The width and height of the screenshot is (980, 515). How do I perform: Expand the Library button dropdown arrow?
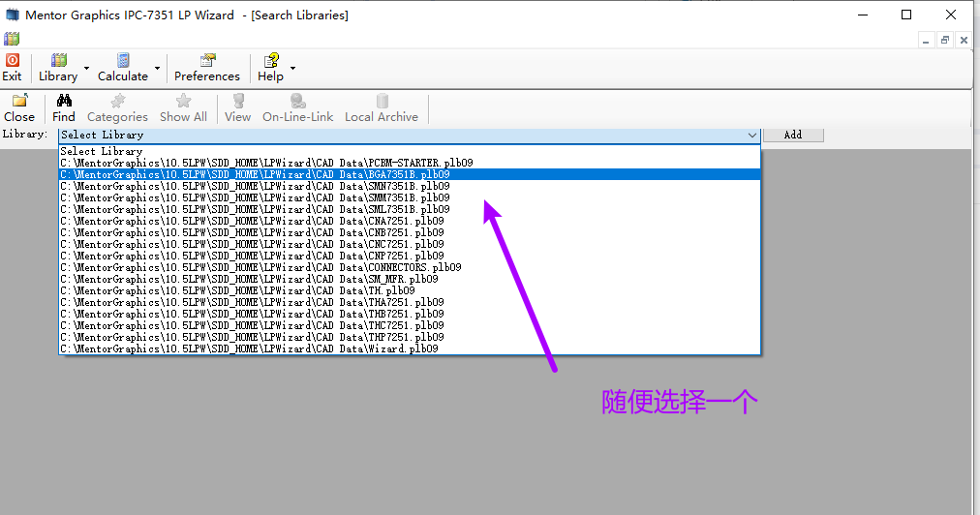(x=86, y=68)
